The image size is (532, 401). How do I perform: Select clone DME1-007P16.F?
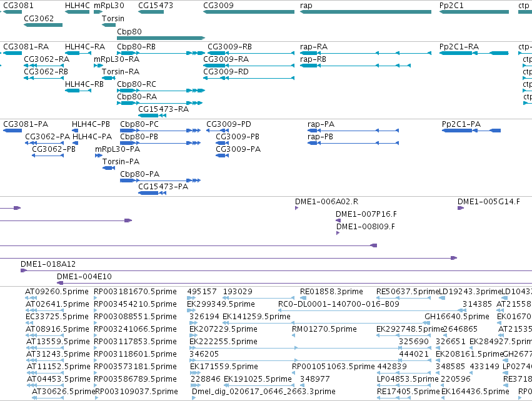tap(366, 214)
